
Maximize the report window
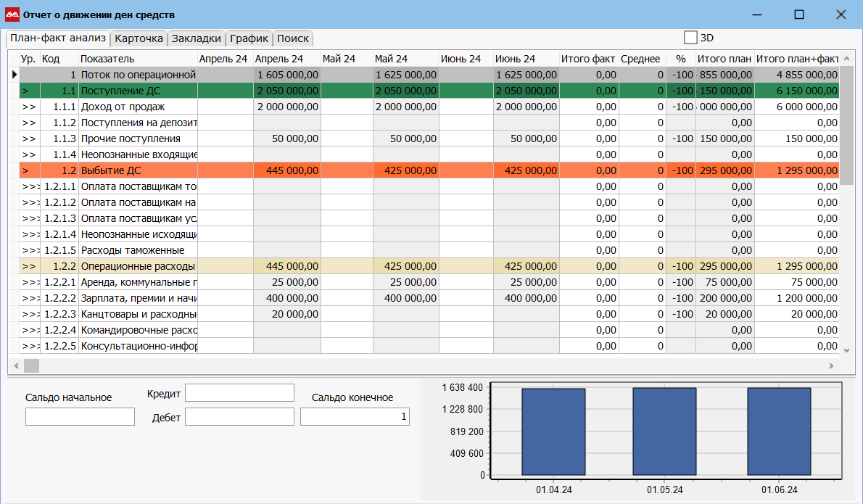799,15
